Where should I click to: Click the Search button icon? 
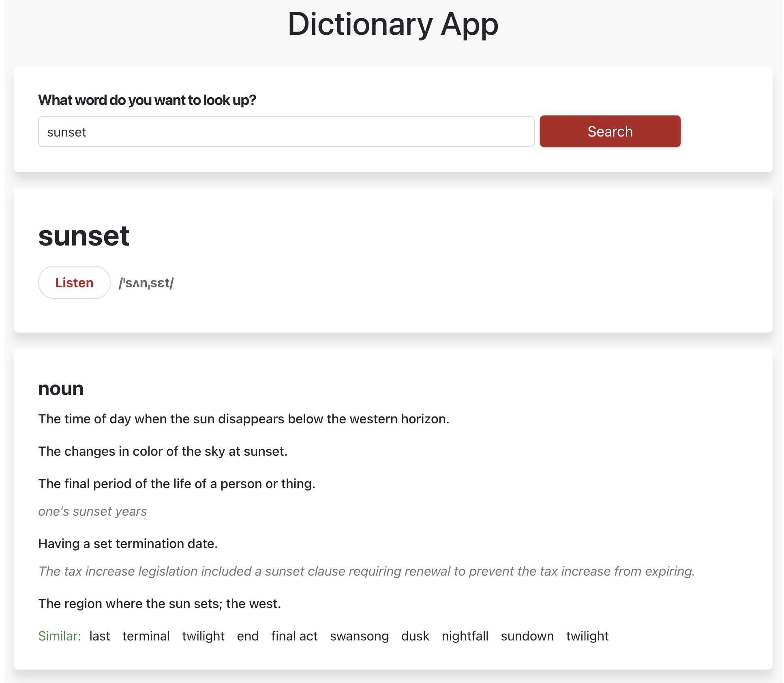[610, 130]
